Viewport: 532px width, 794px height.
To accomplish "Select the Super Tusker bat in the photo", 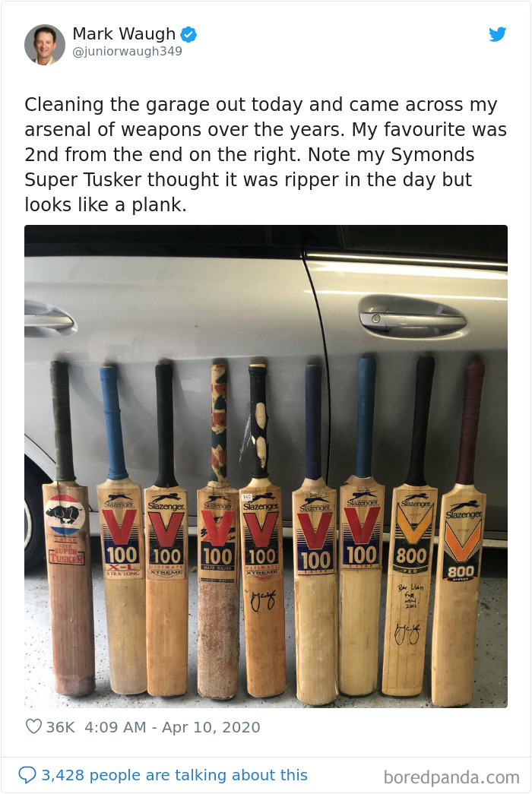I will 68,528.
